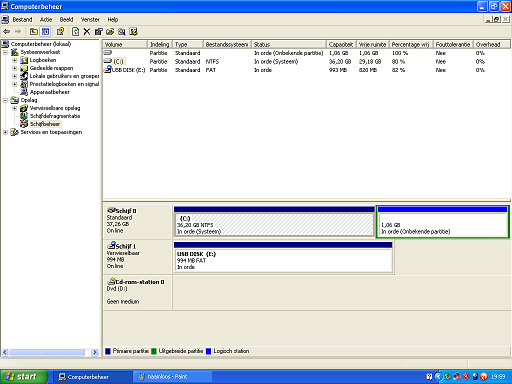Click the Primaire partitie dark blue legend swatch
The image size is (512, 384).
pyautogui.click(x=108, y=351)
